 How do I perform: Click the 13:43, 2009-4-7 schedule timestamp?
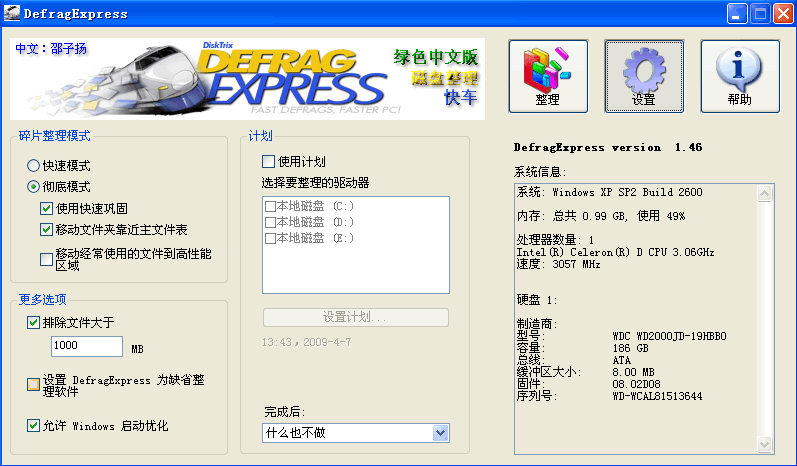click(x=306, y=342)
